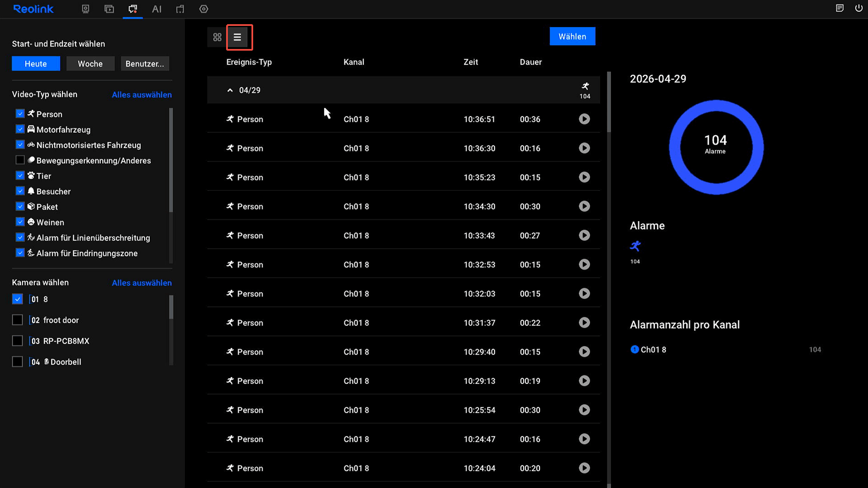Uncheck the Motorfahrzeug checkbox
The image size is (868, 488).
20,129
